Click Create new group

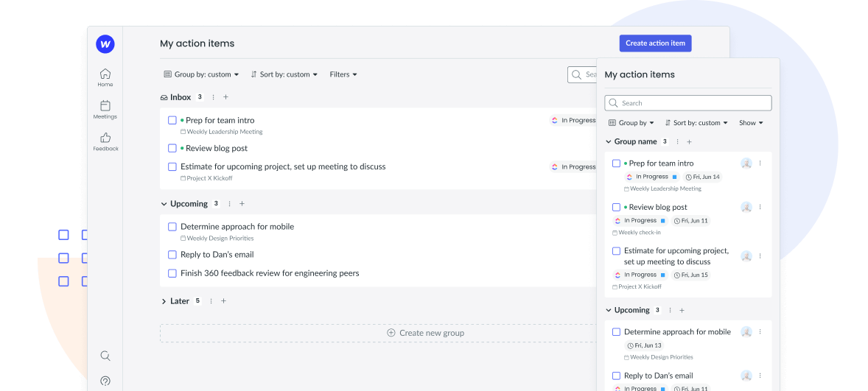pyautogui.click(x=425, y=333)
